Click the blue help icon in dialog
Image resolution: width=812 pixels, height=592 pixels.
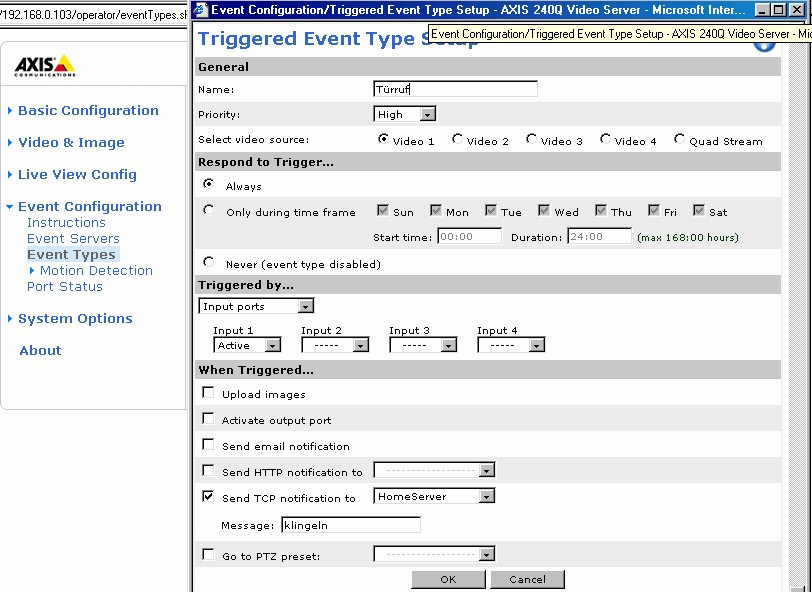click(x=764, y=41)
